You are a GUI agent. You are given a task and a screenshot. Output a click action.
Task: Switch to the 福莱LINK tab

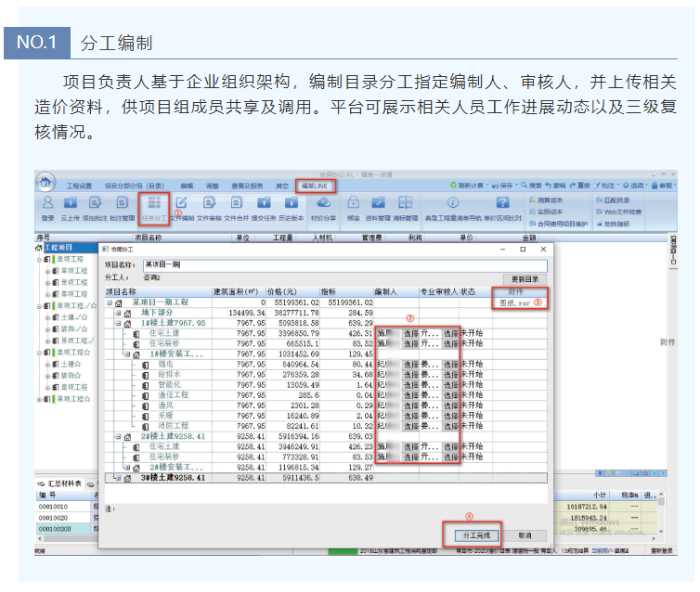point(315,186)
